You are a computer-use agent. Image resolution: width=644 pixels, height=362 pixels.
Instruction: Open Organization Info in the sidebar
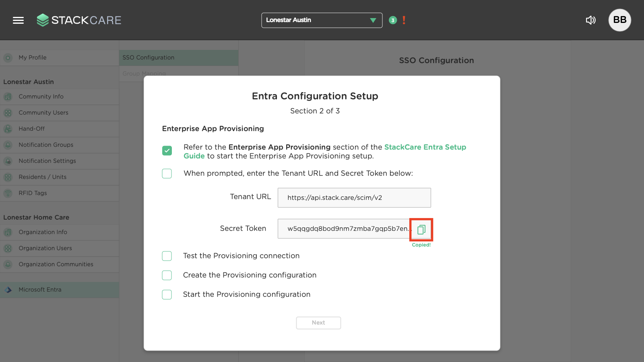coord(59,232)
